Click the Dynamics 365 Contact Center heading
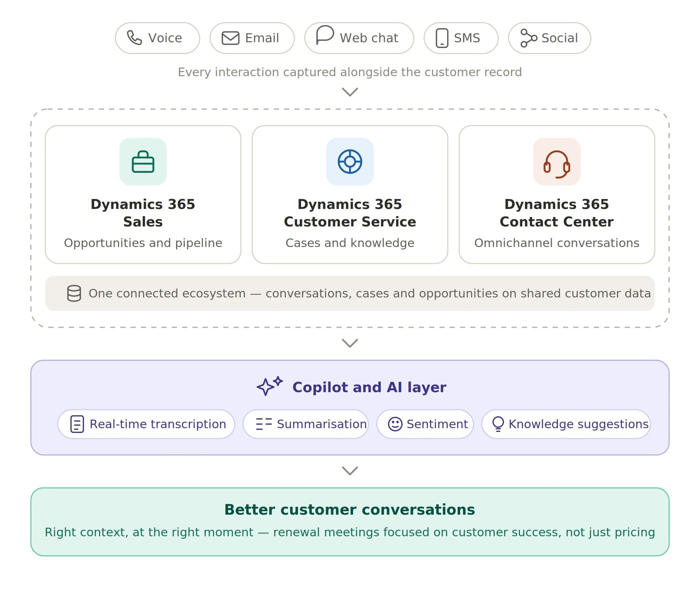 pos(557,213)
